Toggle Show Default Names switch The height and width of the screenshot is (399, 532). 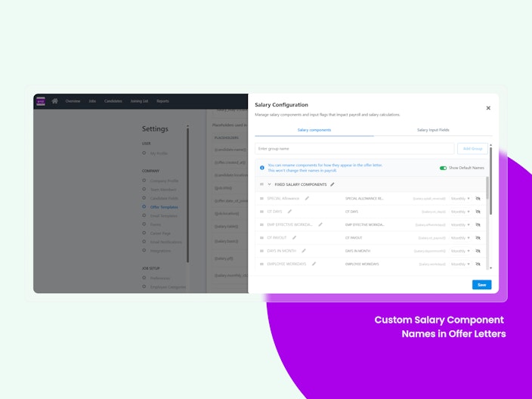pos(443,168)
